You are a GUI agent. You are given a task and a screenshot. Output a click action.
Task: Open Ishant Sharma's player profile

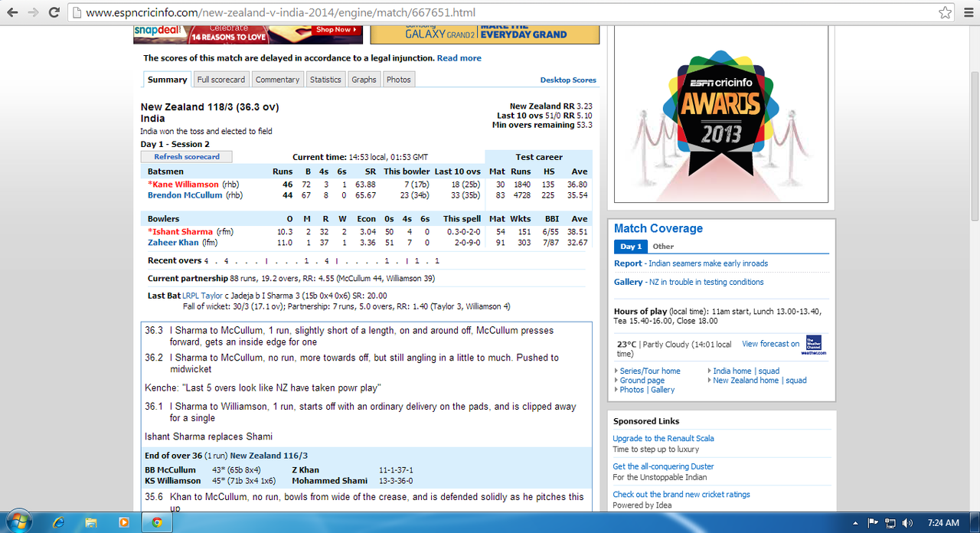(183, 232)
